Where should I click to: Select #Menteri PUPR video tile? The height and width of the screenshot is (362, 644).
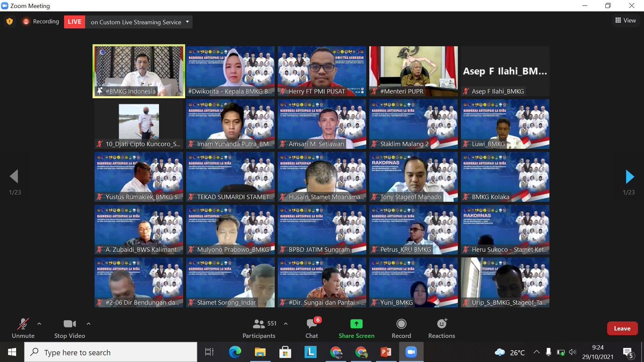[x=413, y=71]
